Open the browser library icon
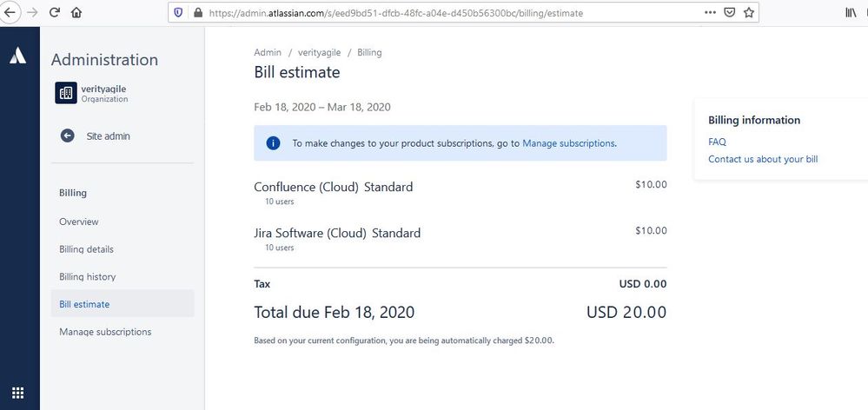868x410 pixels. (x=851, y=12)
